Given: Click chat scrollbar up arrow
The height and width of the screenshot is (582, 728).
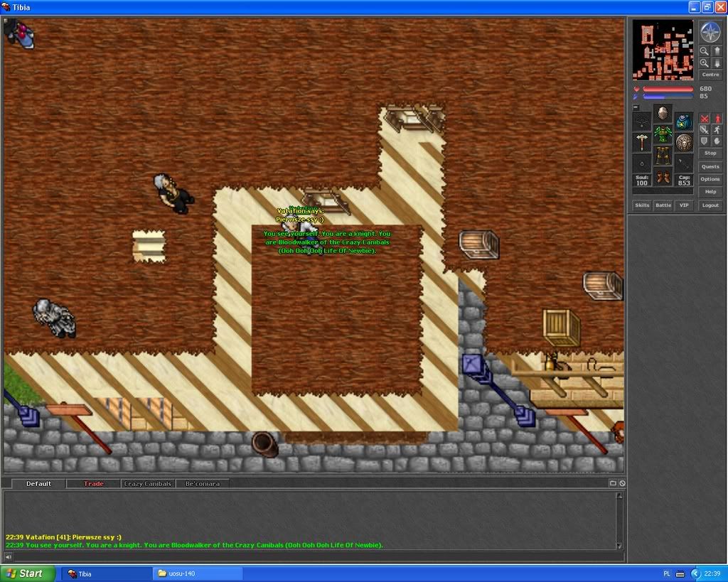Looking at the screenshot, I should 619,496.
